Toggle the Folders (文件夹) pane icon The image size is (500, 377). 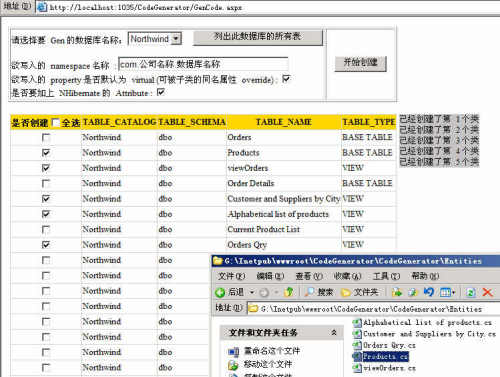pos(346,293)
